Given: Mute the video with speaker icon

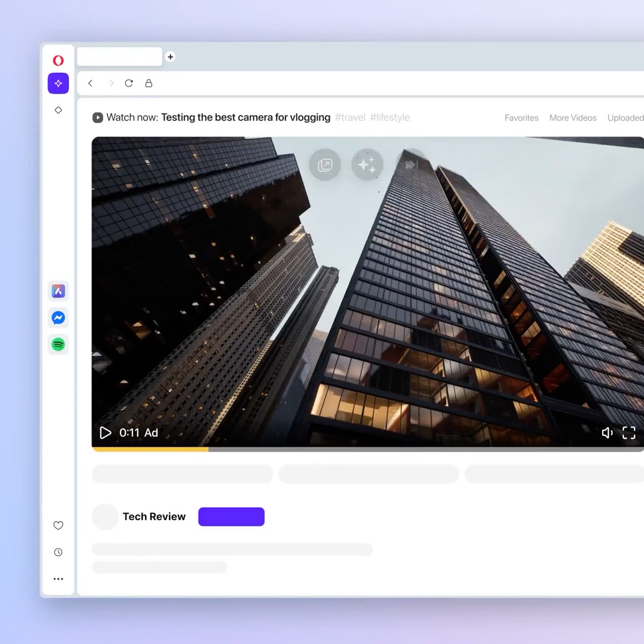Looking at the screenshot, I should coord(607,432).
